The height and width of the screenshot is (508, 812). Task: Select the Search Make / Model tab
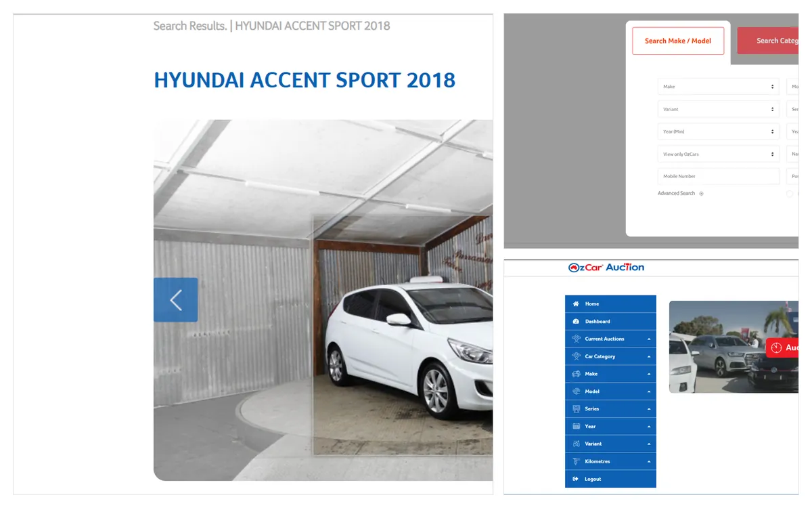click(x=678, y=41)
